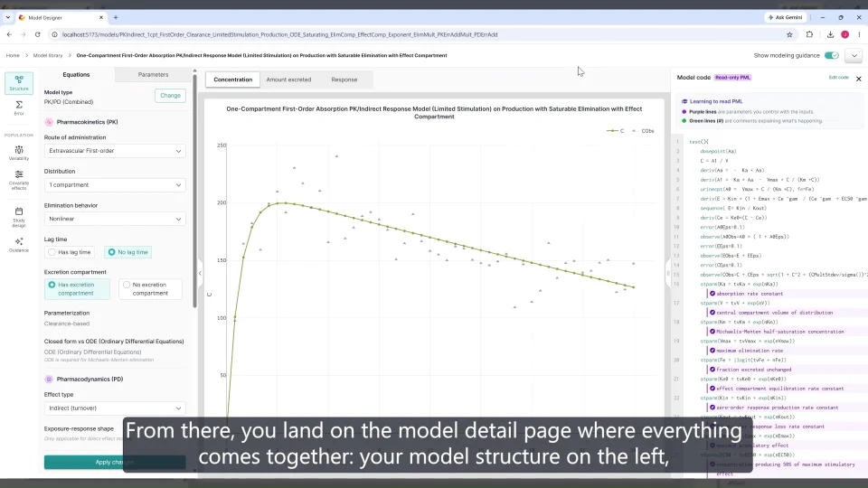Click the site info icon in address bar

[x=55, y=34]
